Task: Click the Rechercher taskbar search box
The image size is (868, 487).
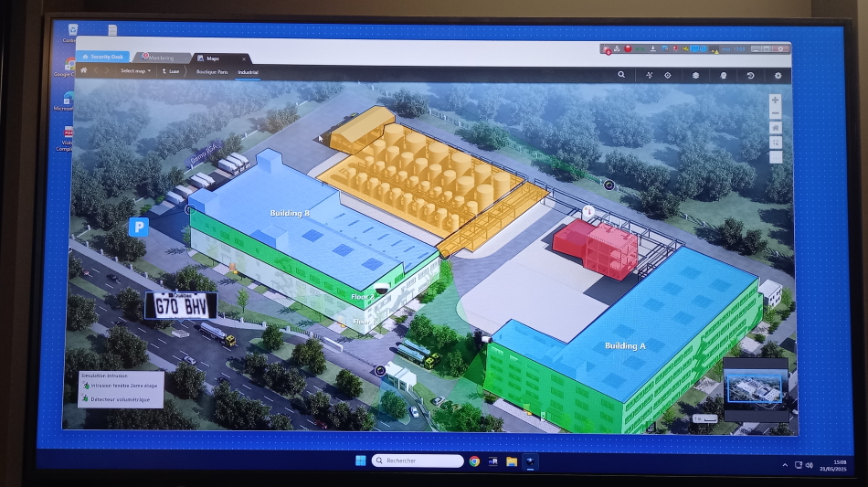Action: (418, 461)
